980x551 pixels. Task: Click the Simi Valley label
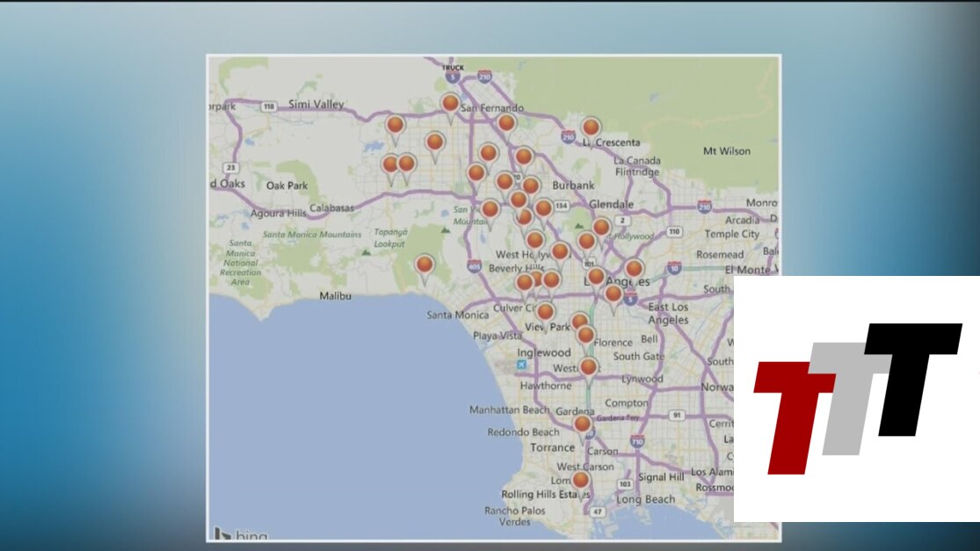pyautogui.click(x=316, y=105)
